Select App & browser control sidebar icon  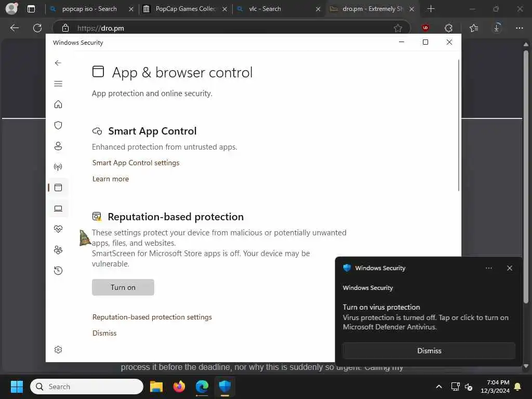[58, 187]
